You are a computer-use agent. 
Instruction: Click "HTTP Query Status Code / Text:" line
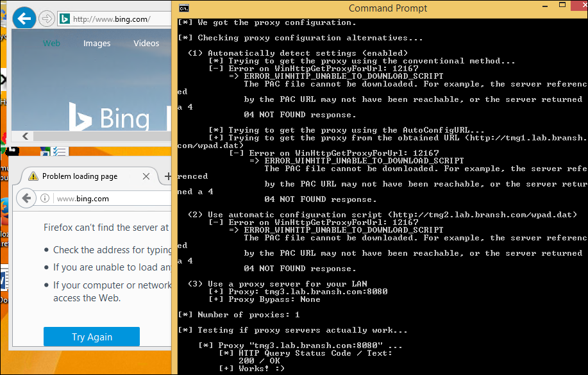coord(306,353)
